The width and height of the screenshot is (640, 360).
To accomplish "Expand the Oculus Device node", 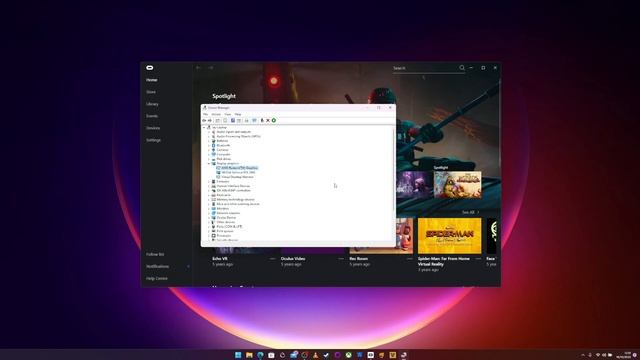I will click(x=209, y=218).
